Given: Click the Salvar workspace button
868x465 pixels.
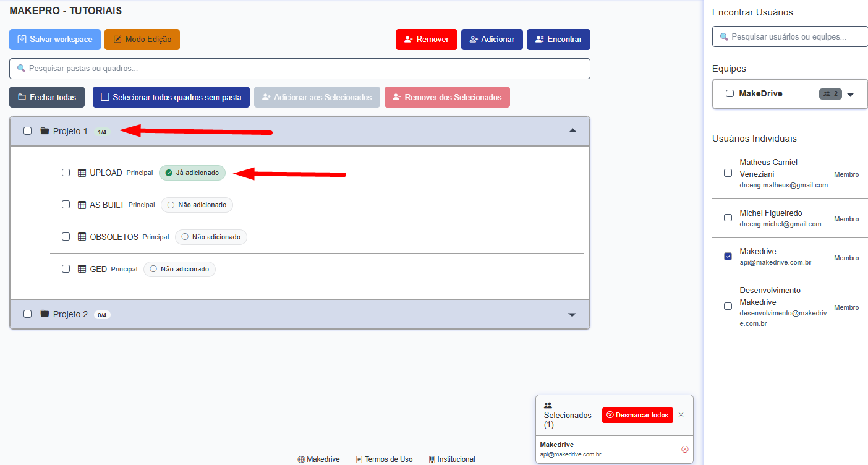Looking at the screenshot, I should point(55,40).
